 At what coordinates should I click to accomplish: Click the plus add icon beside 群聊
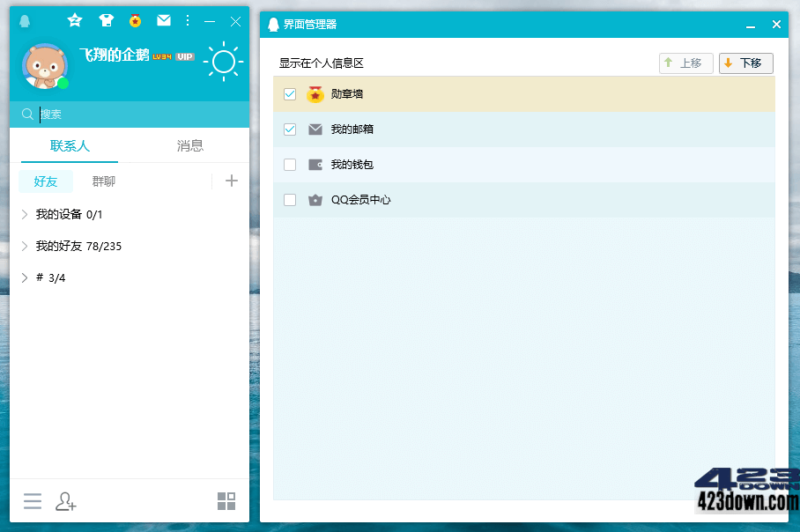[x=231, y=181]
